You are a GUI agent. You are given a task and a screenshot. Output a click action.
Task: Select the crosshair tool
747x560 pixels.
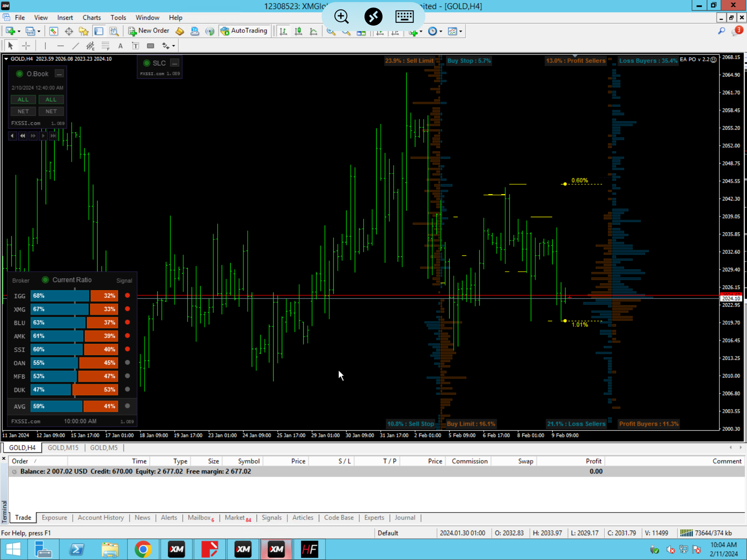coord(26,46)
